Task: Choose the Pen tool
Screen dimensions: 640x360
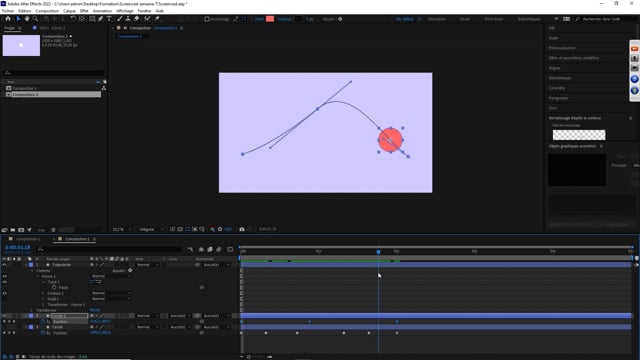Action: click(x=101, y=19)
